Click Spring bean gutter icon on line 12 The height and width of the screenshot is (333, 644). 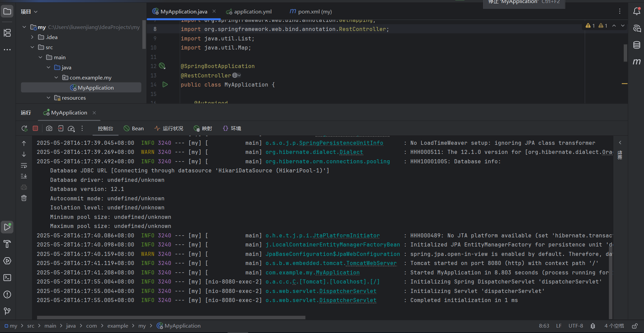click(x=162, y=66)
